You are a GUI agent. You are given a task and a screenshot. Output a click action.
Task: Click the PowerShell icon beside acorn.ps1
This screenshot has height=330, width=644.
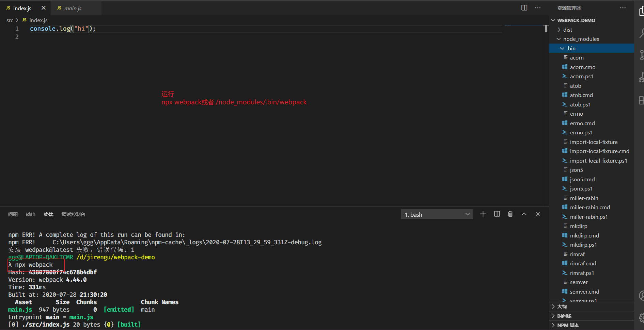(565, 76)
